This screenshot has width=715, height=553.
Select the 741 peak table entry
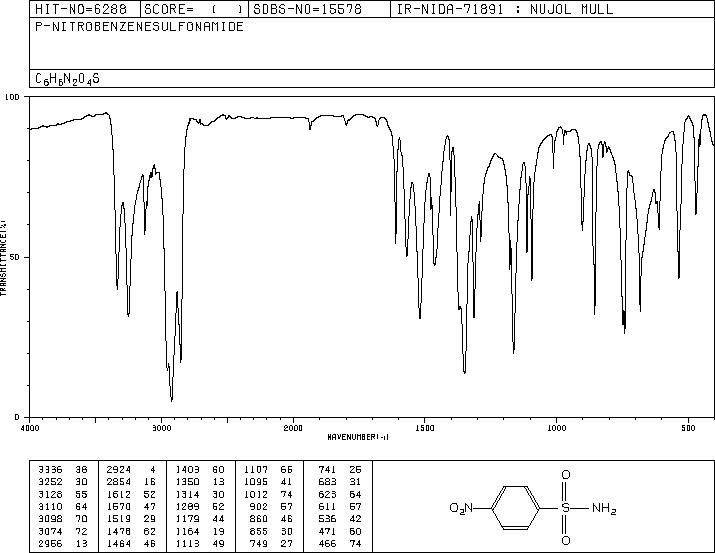[340, 470]
